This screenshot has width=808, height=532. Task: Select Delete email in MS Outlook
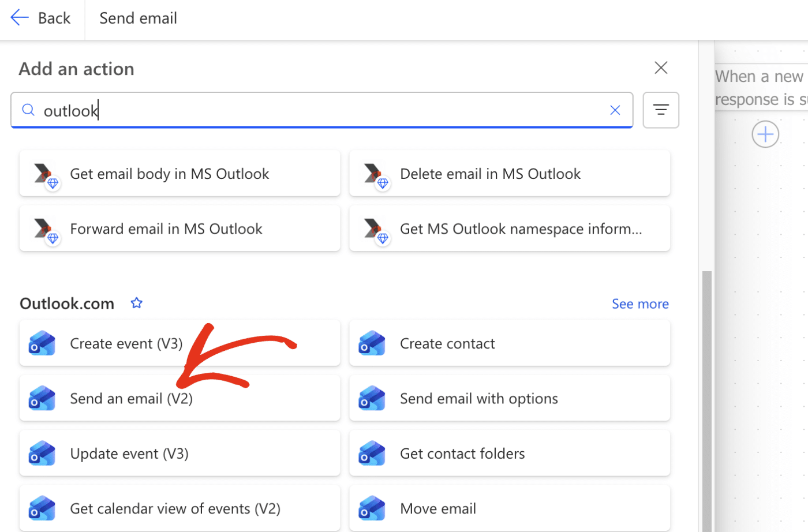tap(510, 173)
